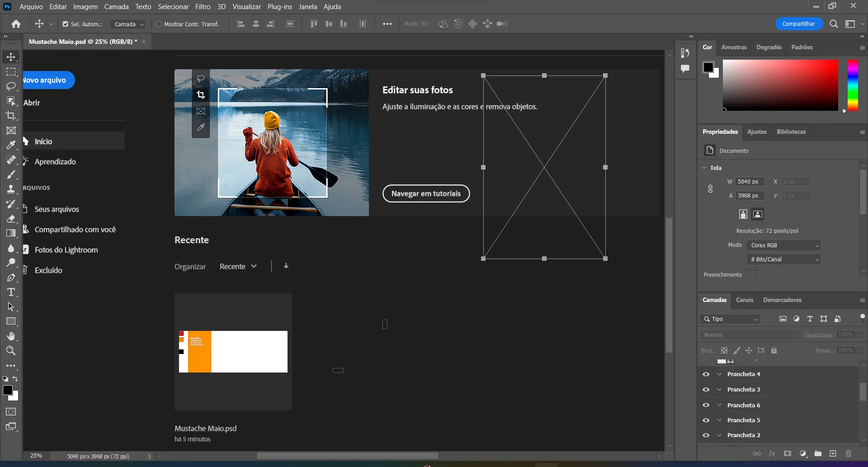Viewport: 868px width, 467px height.
Task: Open Fotos do Lightroom in sidebar
Action: 66,250
